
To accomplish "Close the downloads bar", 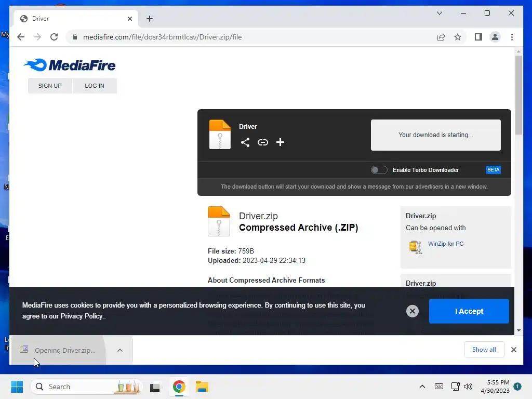I will tap(514, 350).
